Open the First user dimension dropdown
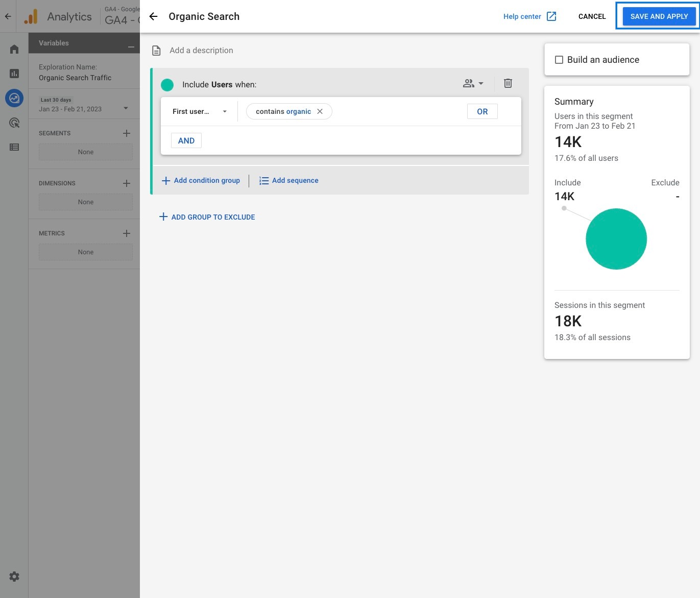Screen dimensions: 700x598 200,111
